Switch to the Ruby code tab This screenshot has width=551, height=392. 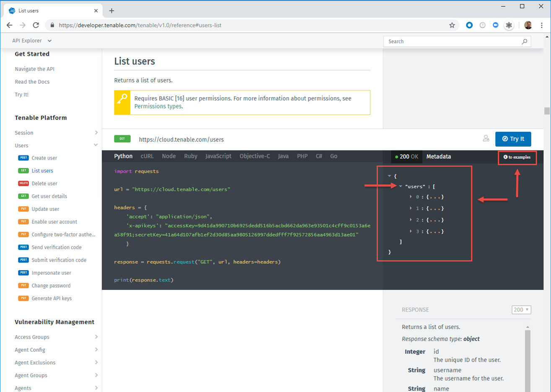coord(191,156)
